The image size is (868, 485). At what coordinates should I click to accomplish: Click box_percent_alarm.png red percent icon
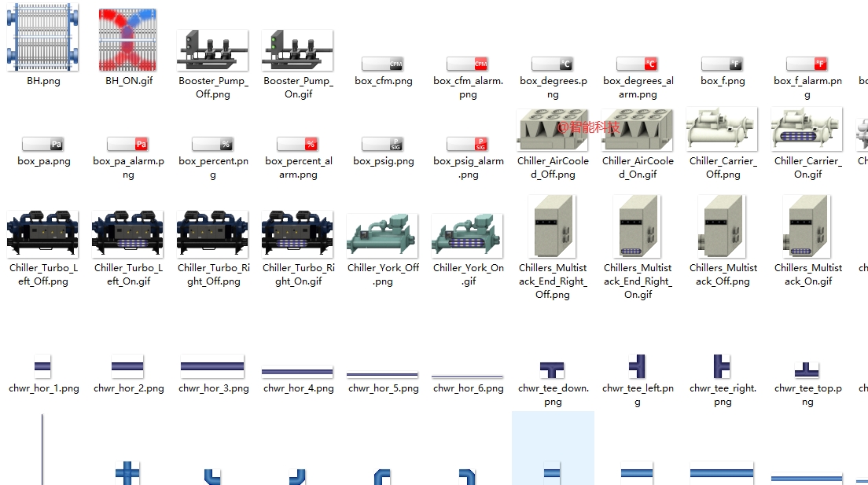(x=298, y=145)
